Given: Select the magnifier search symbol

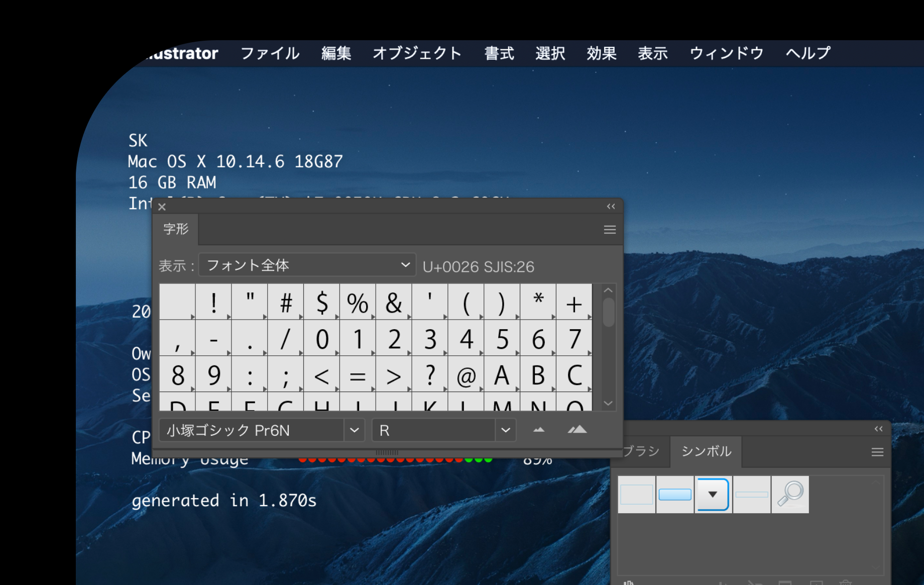Looking at the screenshot, I should click(x=790, y=495).
